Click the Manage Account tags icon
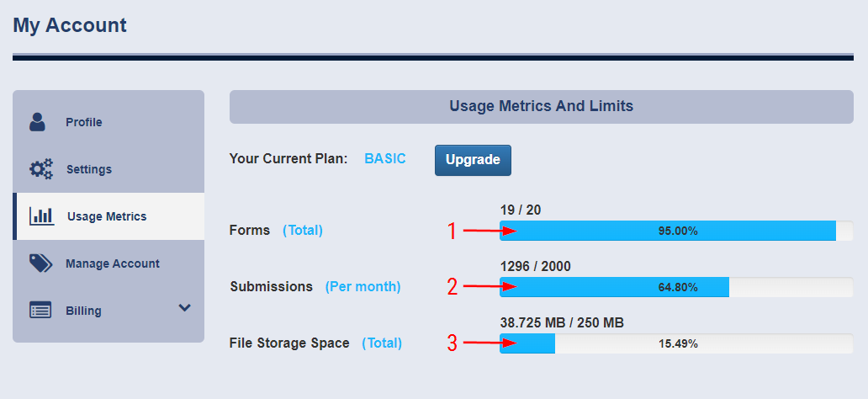 pos(41,263)
